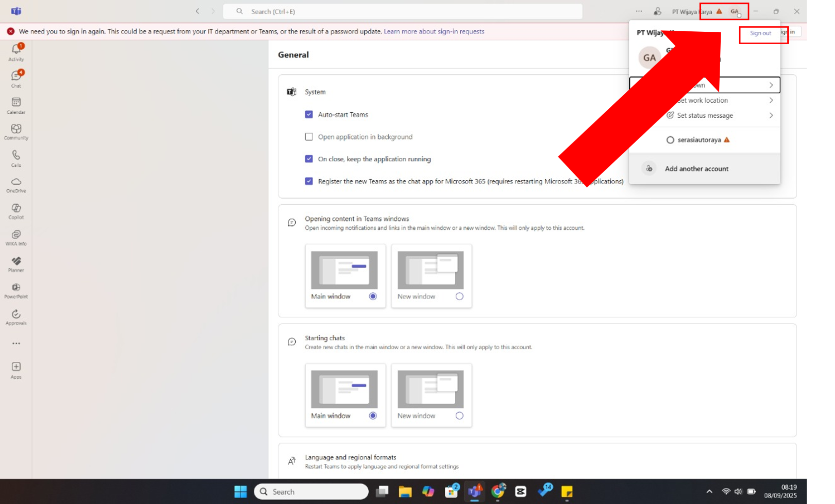This screenshot has width=835, height=504.
Task: Disable On close, keep the application running
Action: pyautogui.click(x=309, y=159)
